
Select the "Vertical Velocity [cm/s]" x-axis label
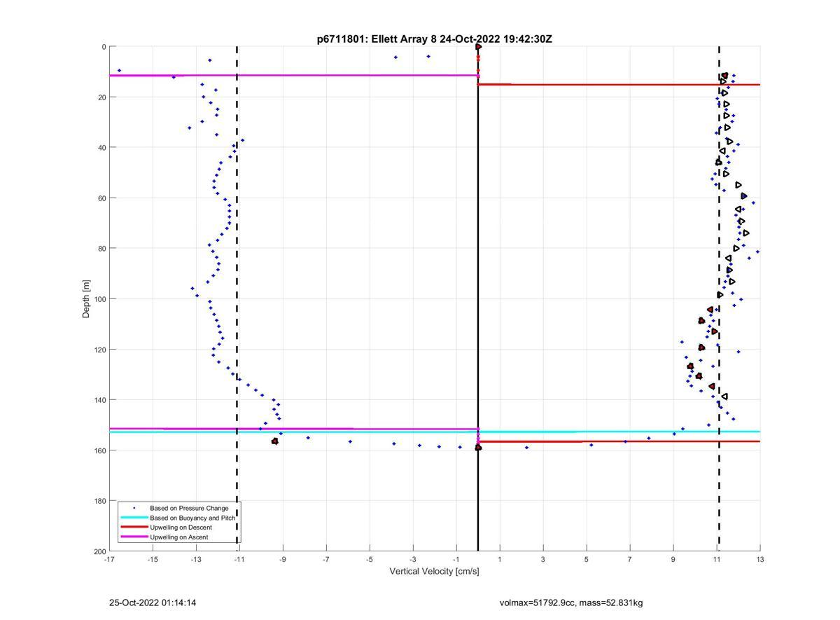pyautogui.click(x=434, y=572)
